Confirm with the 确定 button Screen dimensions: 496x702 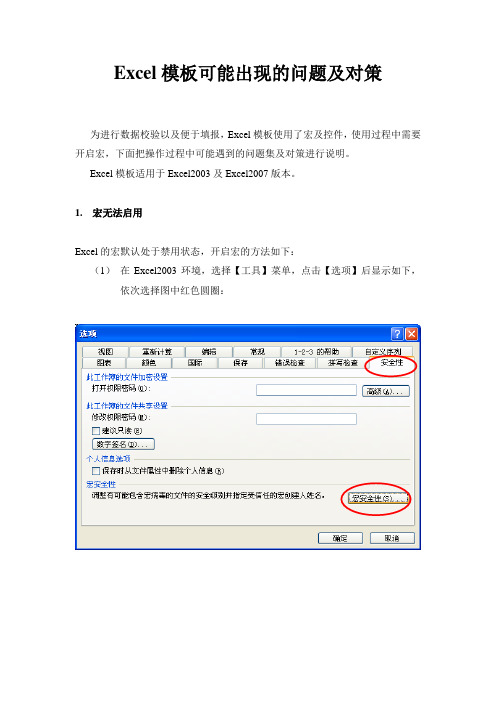pyautogui.click(x=340, y=538)
